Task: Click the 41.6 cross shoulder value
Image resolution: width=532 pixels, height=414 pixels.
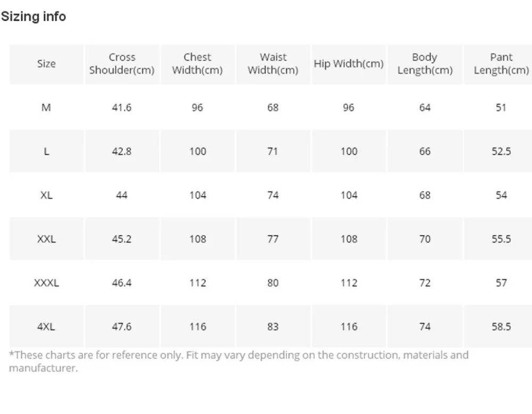Action: (122, 107)
